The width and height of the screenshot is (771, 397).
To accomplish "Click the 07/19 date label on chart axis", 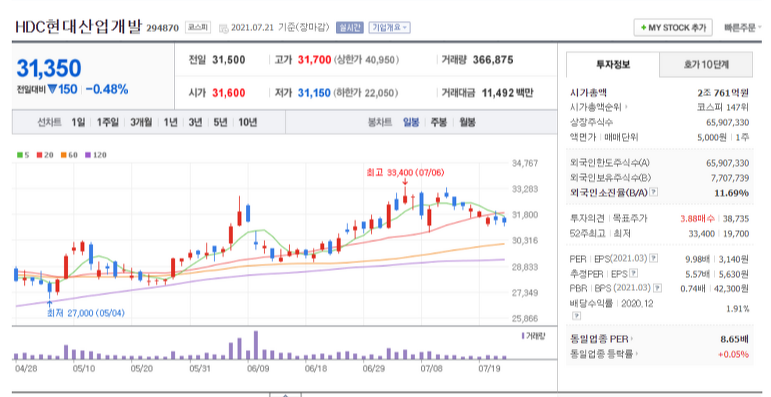I will [489, 368].
